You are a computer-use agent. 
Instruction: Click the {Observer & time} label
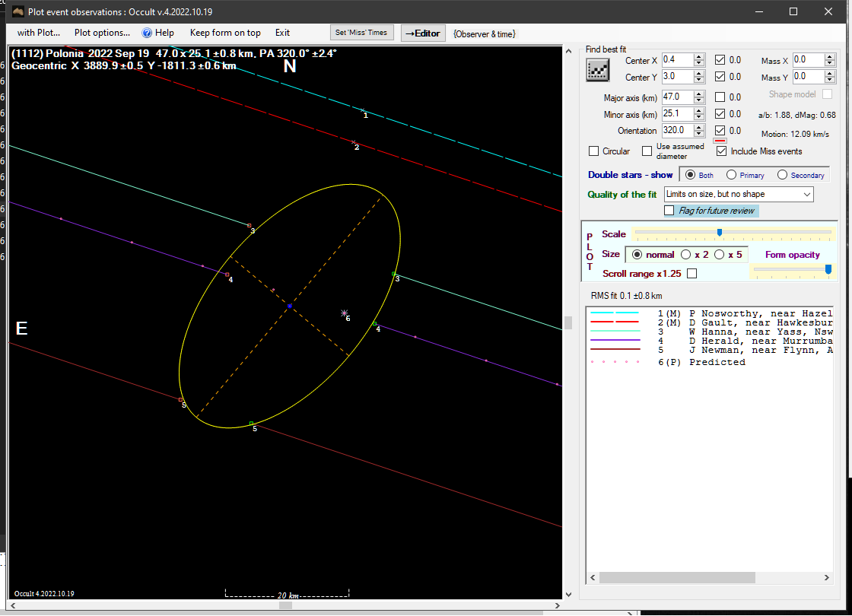[484, 33]
